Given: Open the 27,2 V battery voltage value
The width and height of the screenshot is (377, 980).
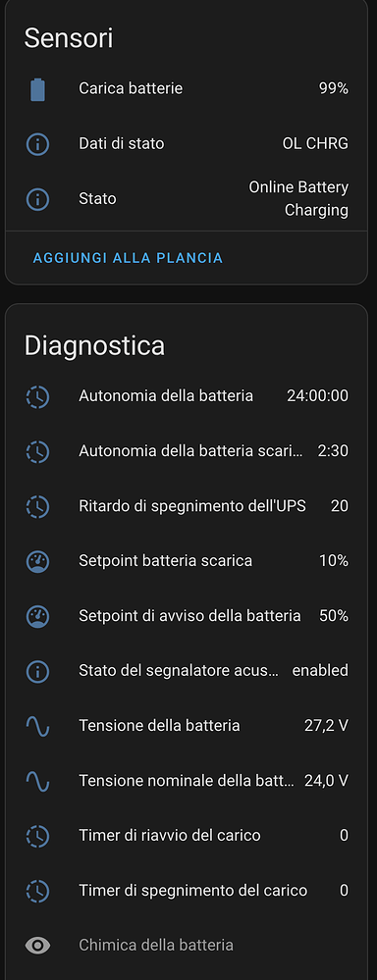Looking at the screenshot, I should point(326,726).
